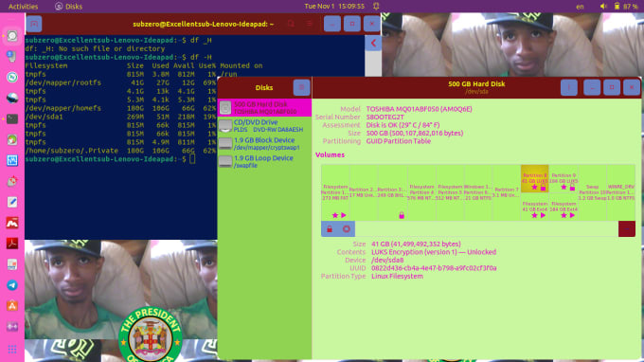644x362 pixels.
Task: Select the 41 GB Ext4 filesystem volume
Action: point(535,207)
